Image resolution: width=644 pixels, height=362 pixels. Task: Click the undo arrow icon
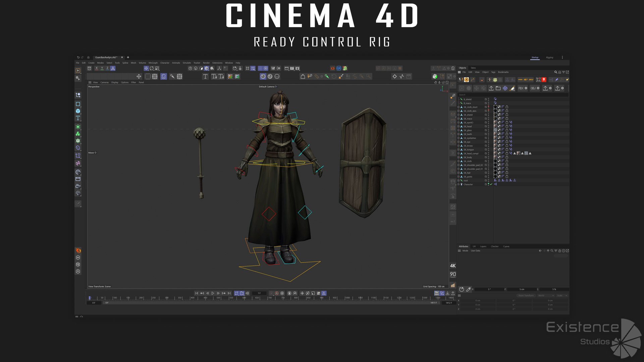click(78, 57)
